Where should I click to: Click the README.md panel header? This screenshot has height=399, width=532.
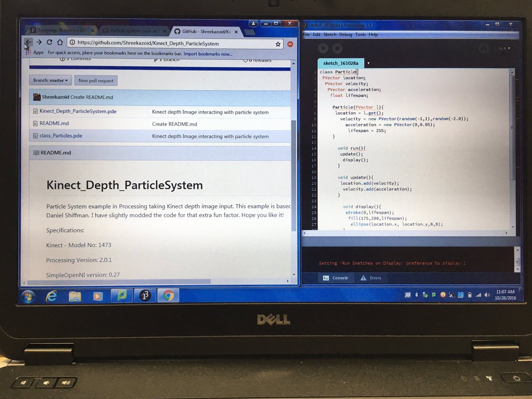[160, 153]
